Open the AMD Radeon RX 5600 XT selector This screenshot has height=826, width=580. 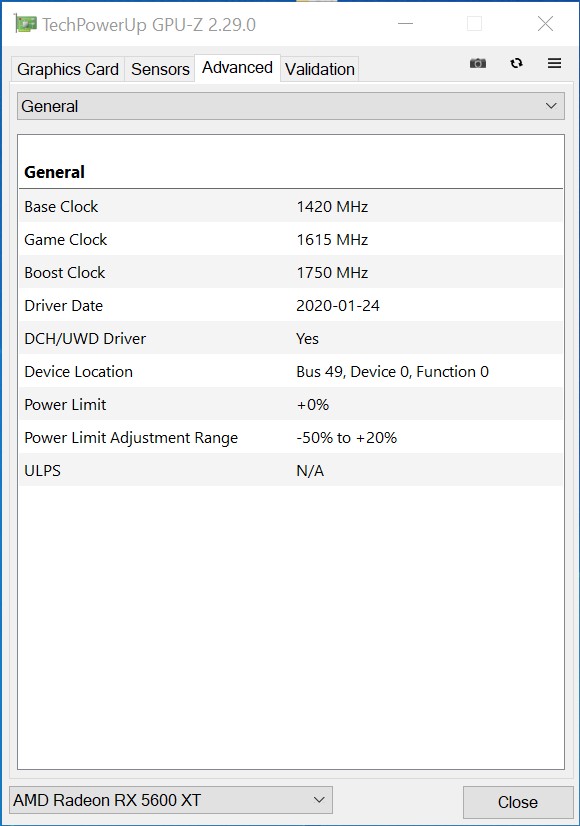pyautogui.click(x=171, y=800)
